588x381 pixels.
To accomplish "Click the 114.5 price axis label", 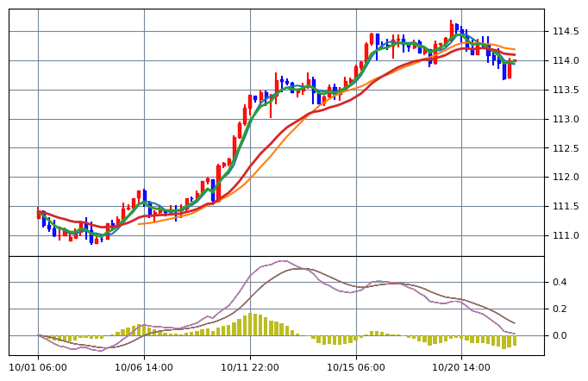I will tap(564, 32).
